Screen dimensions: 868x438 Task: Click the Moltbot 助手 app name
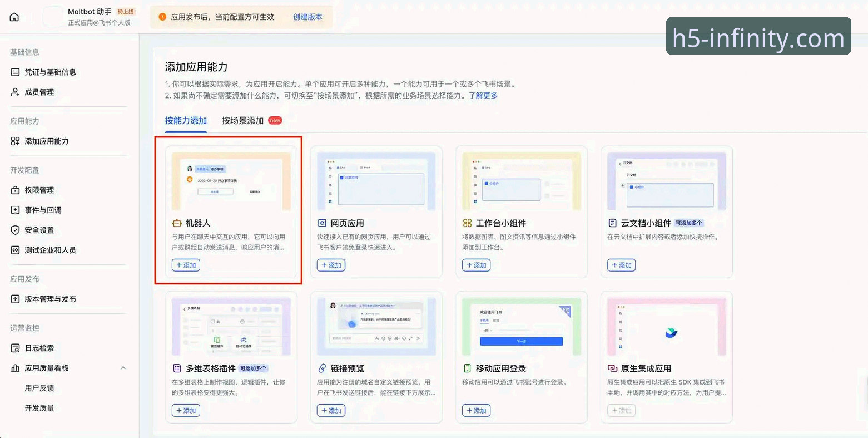(90, 12)
